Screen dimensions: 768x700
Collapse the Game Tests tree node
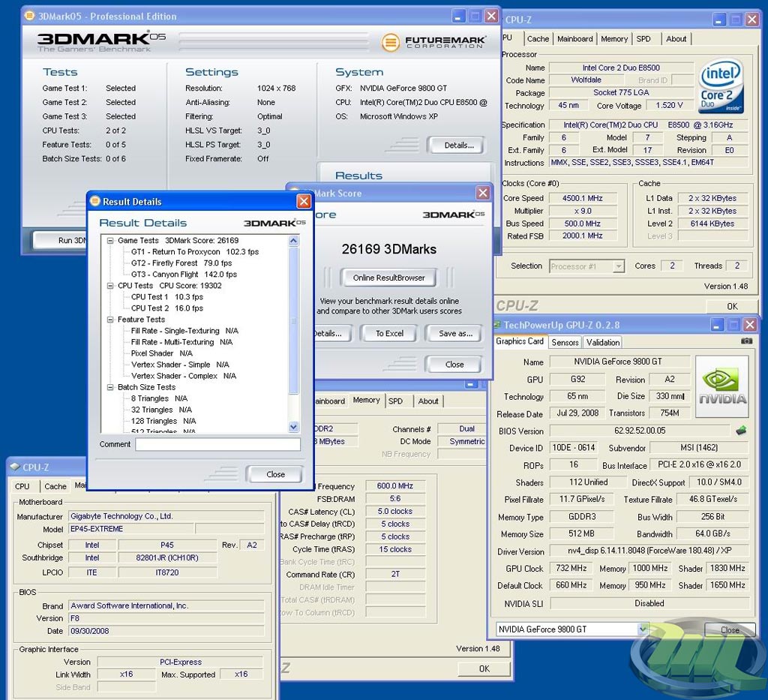point(110,241)
